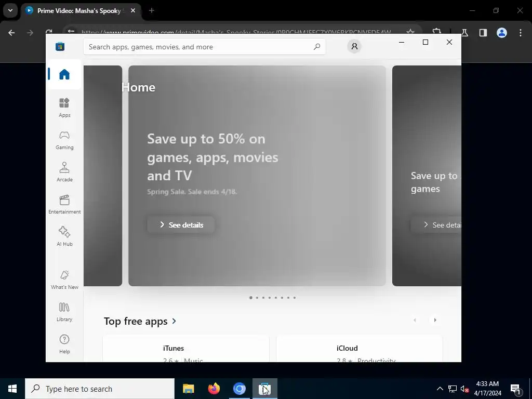
Task: Go forward in Chrome
Action: (x=30, y=33)
